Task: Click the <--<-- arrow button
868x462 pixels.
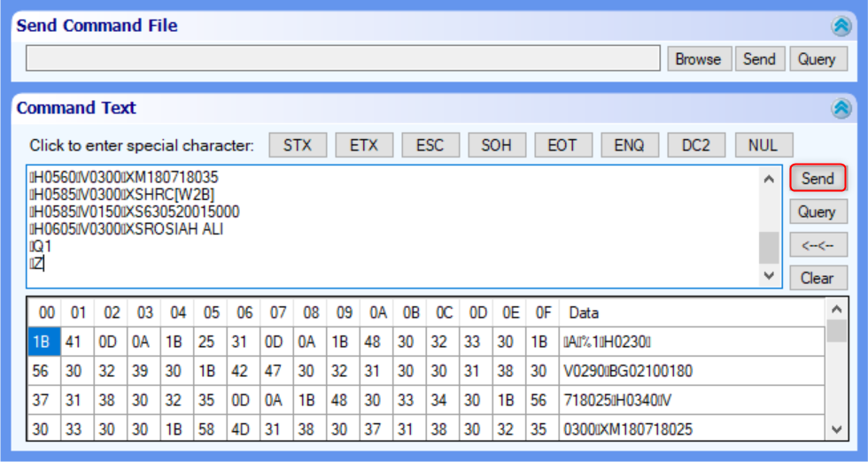Action: tap(818, 245)
